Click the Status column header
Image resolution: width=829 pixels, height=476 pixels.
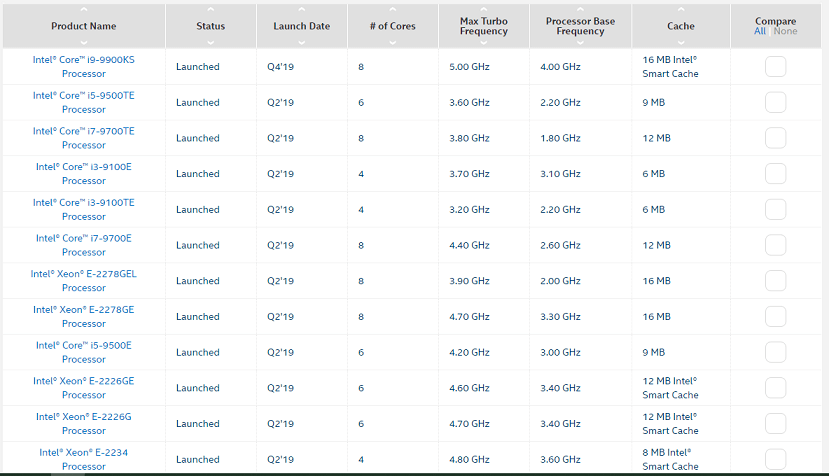(210, 26)
